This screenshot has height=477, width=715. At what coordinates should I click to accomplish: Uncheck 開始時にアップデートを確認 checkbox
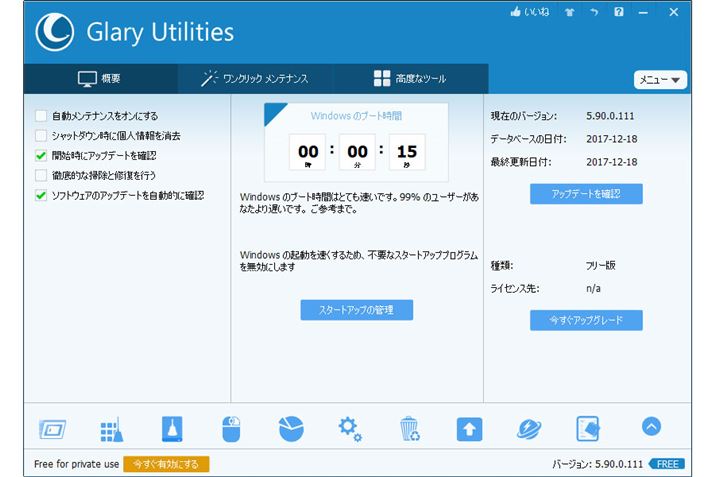coord(41,155)
